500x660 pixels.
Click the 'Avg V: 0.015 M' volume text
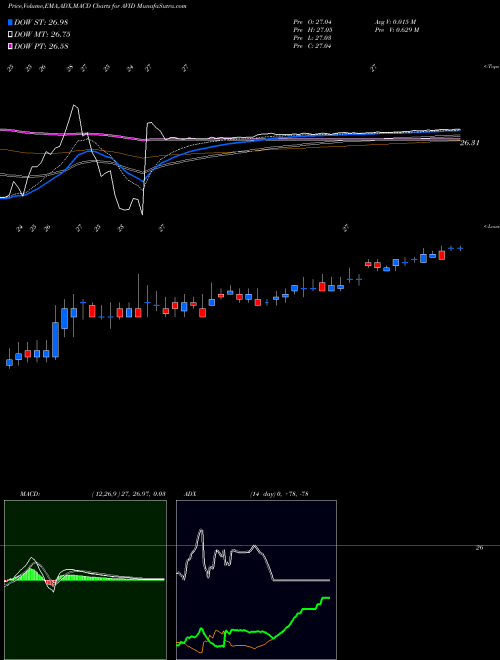397,22
